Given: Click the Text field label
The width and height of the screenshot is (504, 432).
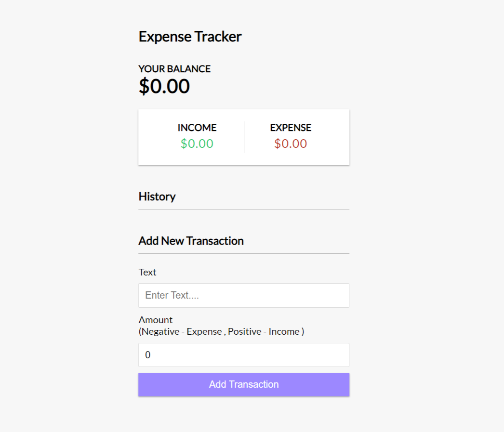Looking at the screenshot, I should (x=147, y=272).
